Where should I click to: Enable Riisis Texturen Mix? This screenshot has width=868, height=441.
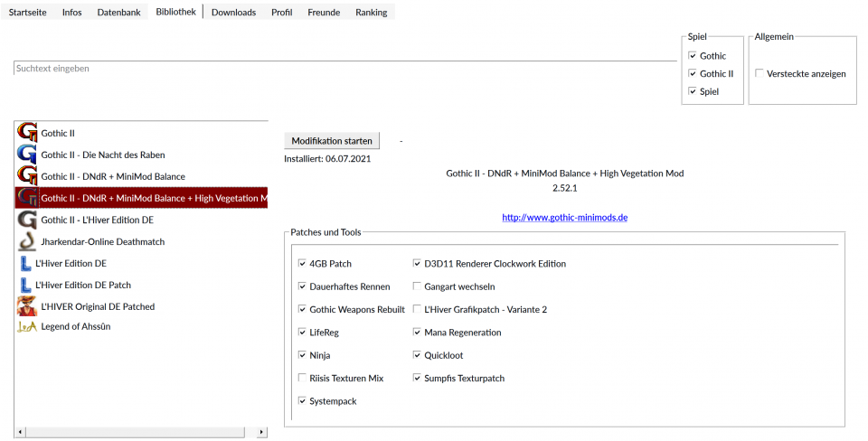[x=302, y=378]
